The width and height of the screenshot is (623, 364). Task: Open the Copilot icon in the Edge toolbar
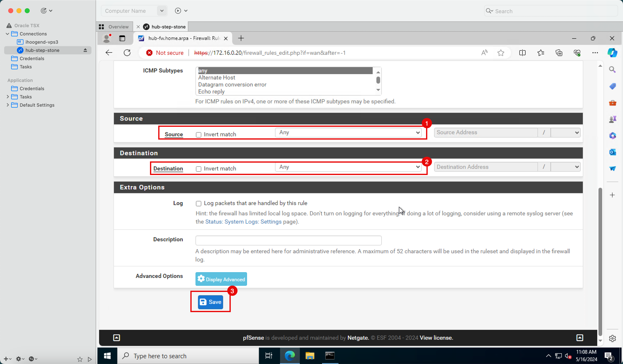[x=612, y=53]
